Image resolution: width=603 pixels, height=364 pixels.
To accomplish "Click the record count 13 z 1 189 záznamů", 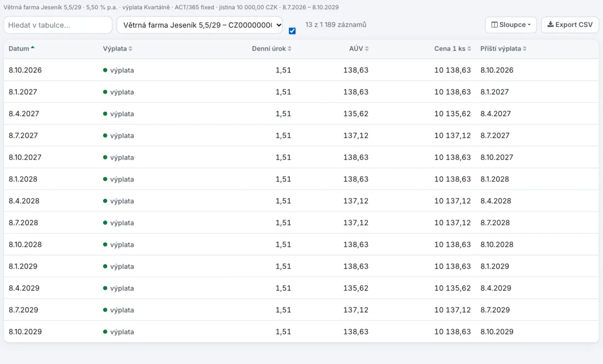I will (335, 25).
